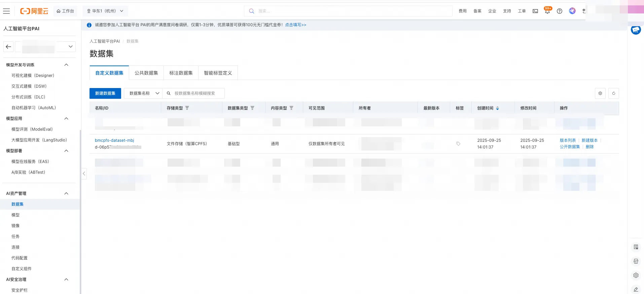The image size is (644, 294).
Task: Collapse the left sidebar handle
Action: point(84,174)
